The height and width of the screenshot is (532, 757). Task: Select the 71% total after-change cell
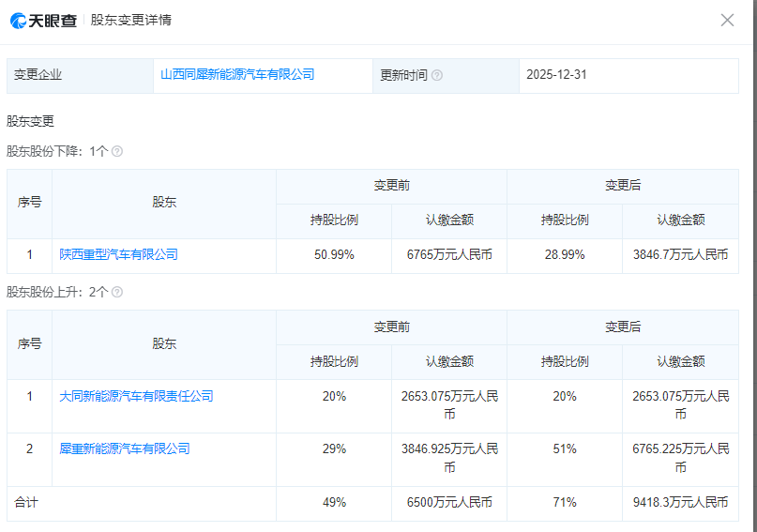point(565,502)
